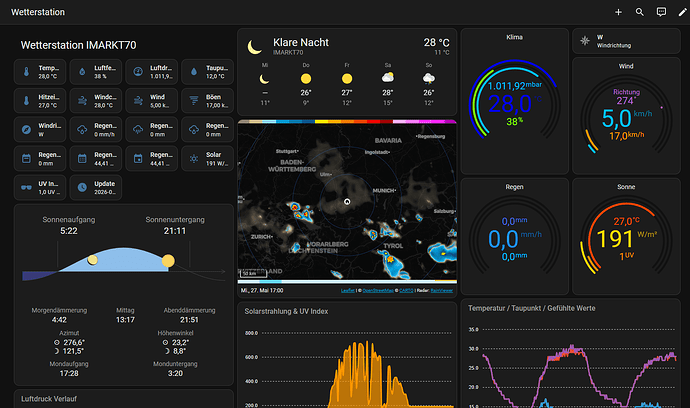Open the Regen 0 mm/h rain rate chip
The height and width of the screenshot is (408, 690).
[x=95, y=129]
